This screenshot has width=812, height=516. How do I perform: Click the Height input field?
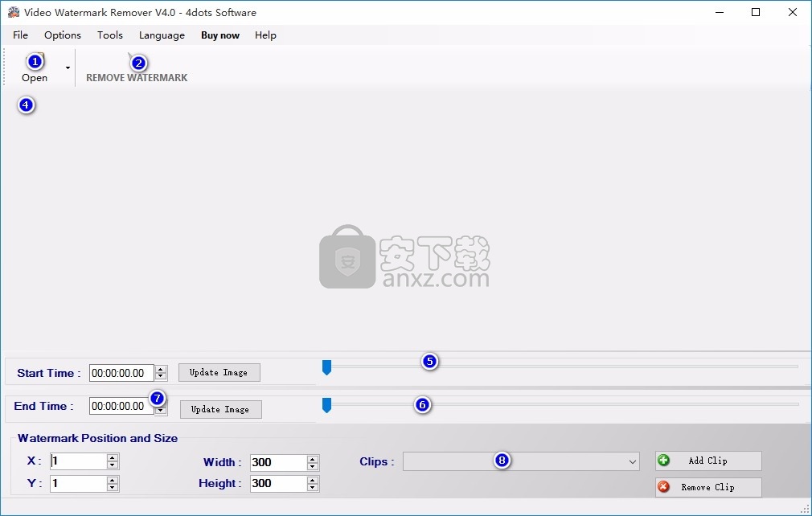click(278, 484)
